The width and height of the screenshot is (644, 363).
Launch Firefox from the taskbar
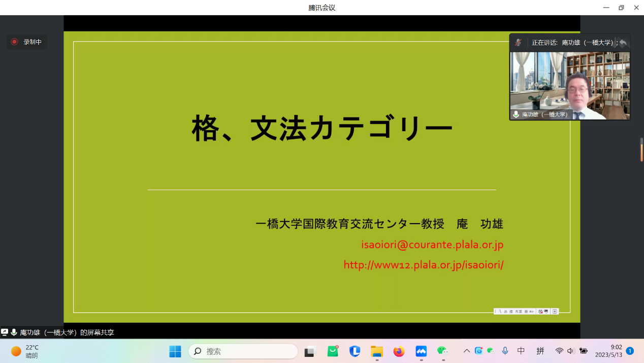[x=399, y=351]
